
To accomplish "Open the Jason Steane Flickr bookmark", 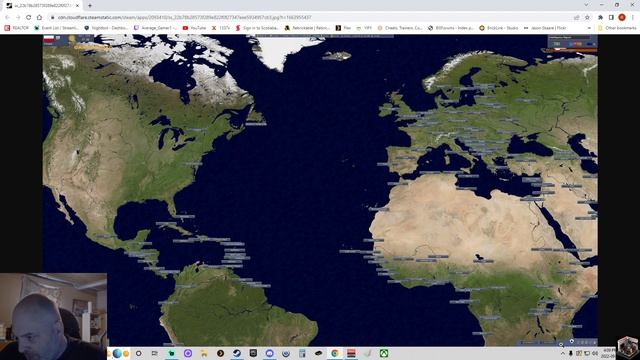I will [545, 28].
